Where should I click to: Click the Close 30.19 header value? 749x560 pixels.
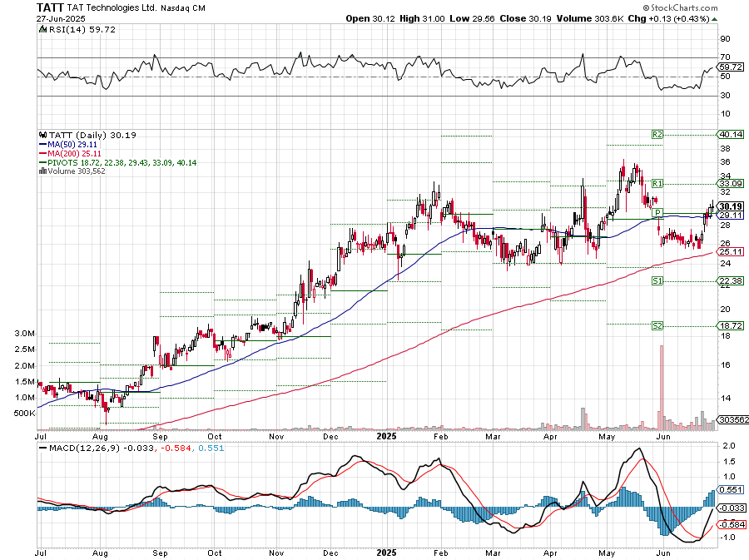(x=525, y=18)
